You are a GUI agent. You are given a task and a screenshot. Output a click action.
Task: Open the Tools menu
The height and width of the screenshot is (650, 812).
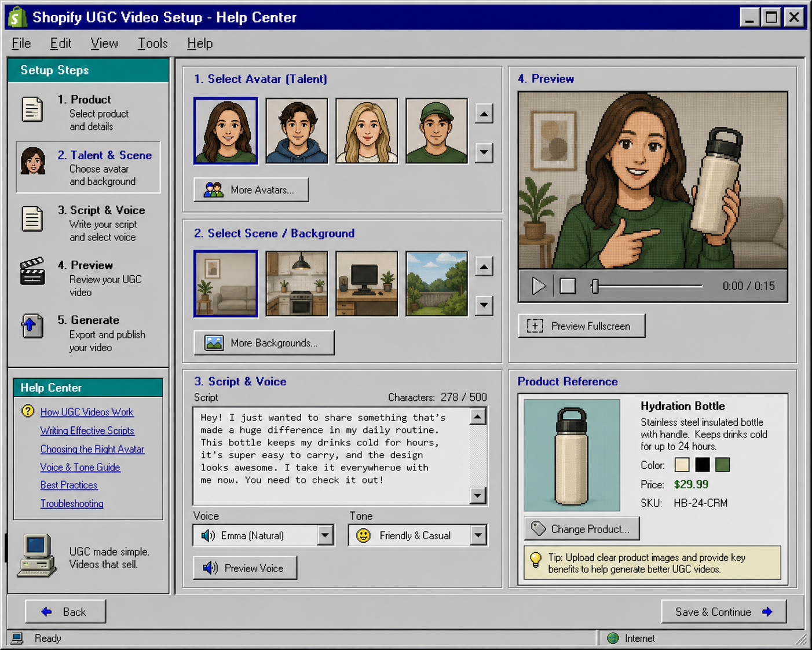(x=152, y=43)
